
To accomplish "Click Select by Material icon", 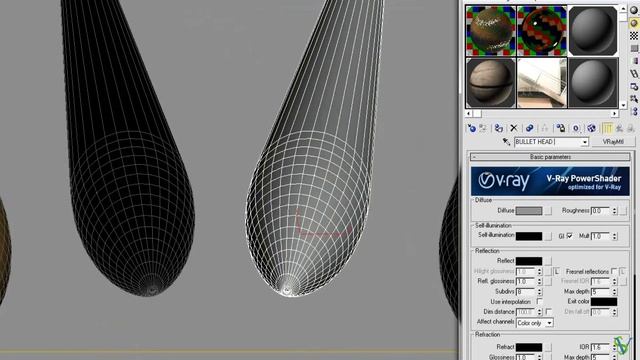I will click(634, 99).
